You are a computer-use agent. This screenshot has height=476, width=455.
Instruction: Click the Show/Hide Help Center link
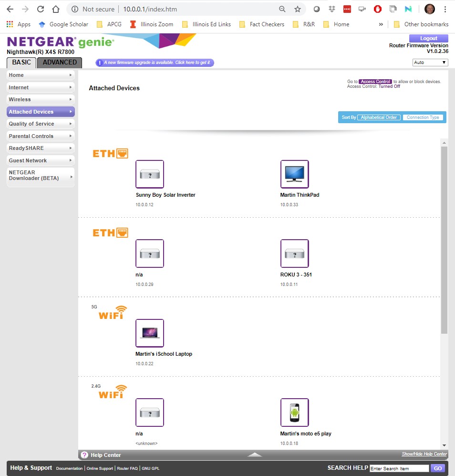tap(424, 454)
